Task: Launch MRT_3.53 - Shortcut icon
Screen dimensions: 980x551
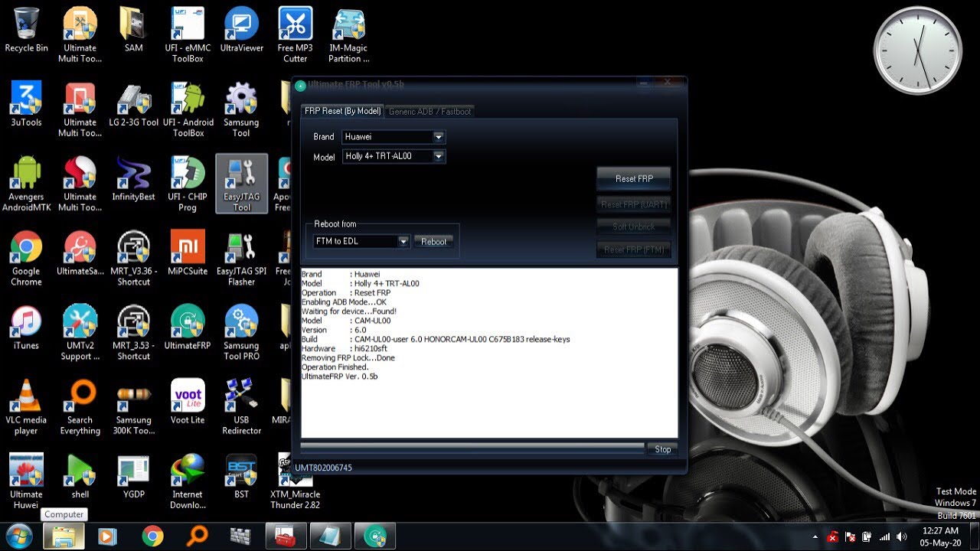Action: [133, 332]
